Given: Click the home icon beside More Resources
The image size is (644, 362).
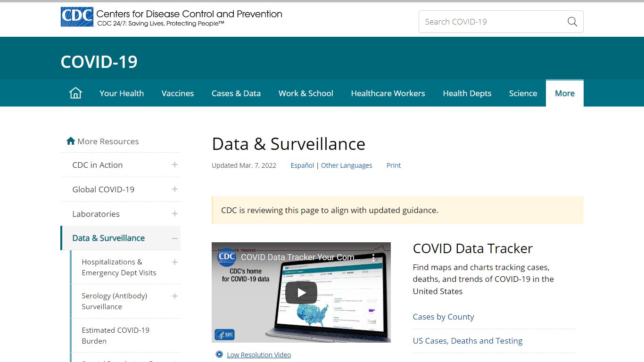Looking at the screenshot, I should pos(71,141).
